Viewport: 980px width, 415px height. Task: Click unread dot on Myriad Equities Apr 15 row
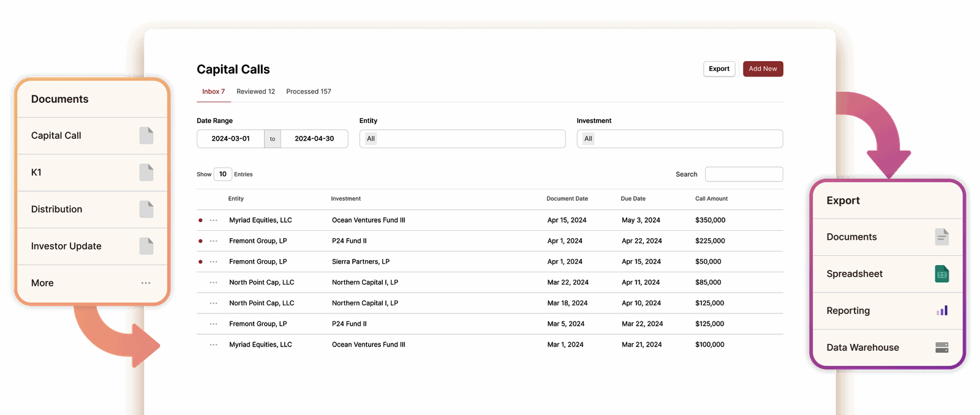coord(200,220)
